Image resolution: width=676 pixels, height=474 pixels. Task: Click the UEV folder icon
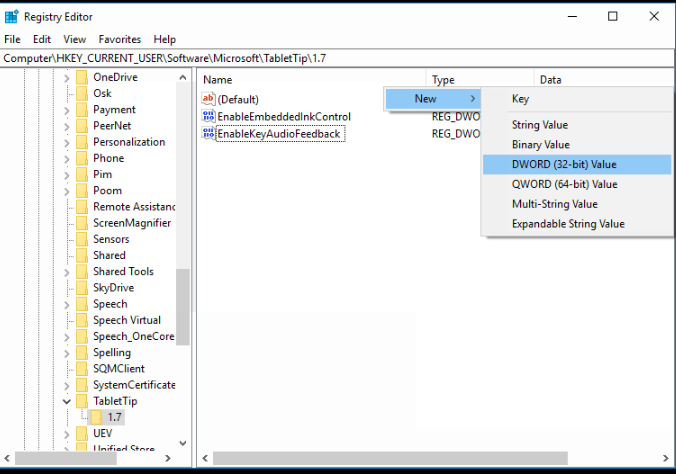click(81, 433)
